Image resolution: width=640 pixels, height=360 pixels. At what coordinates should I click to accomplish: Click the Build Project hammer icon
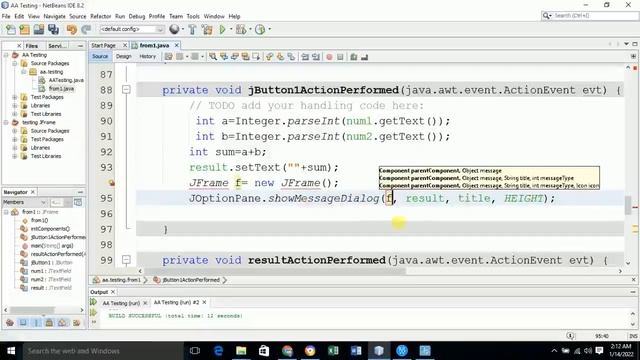coord(192,29)
